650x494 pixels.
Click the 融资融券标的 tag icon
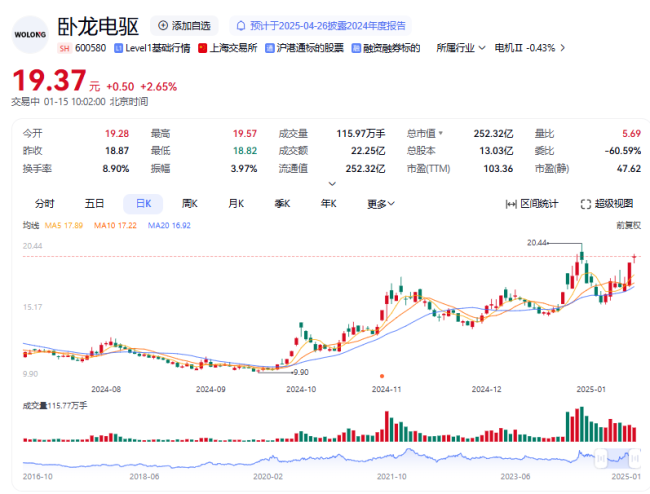[356, 48]
